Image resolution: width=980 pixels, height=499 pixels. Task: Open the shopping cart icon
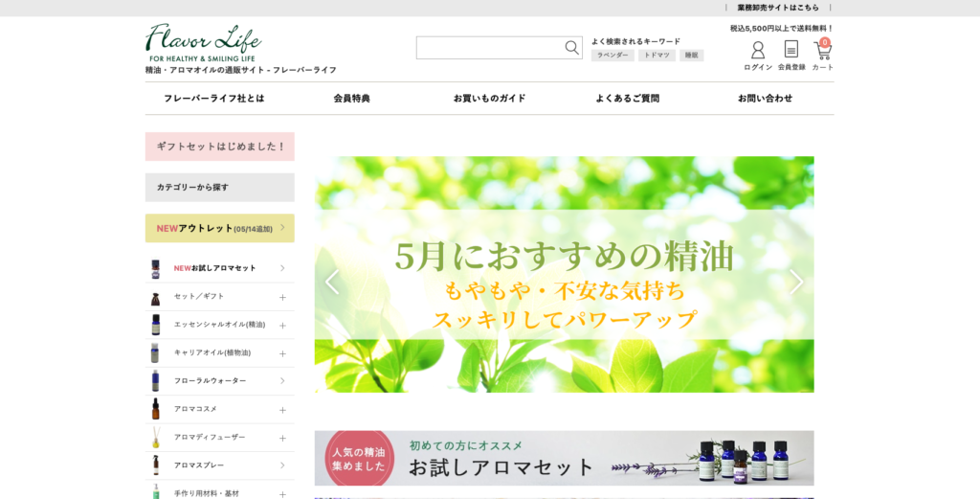point(823,51)
